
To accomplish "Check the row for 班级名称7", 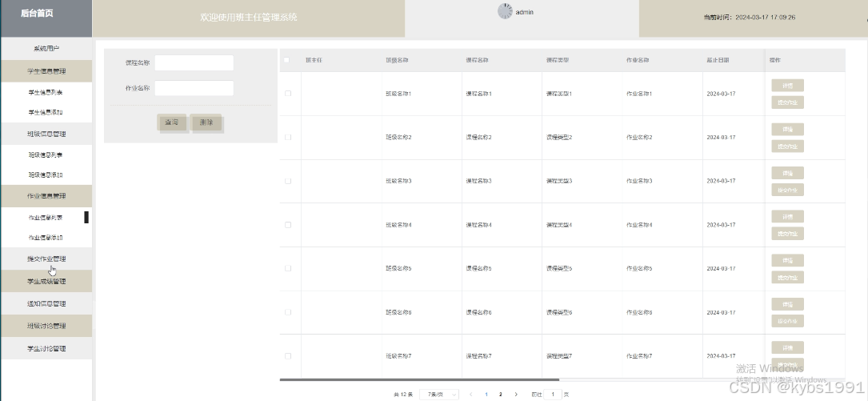I will point(288,355).
